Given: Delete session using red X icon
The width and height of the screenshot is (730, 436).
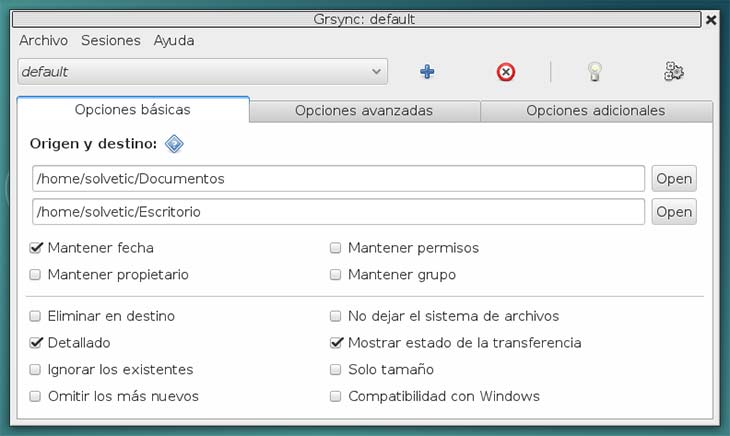Looking at the screenshot, I should click(x=506, y=72).
